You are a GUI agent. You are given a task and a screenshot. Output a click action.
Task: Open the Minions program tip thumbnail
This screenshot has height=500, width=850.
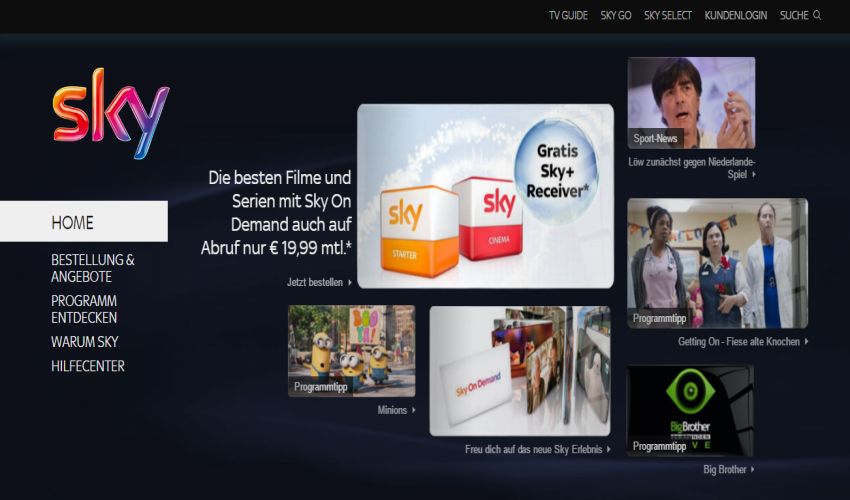click(x=351, y=351)
